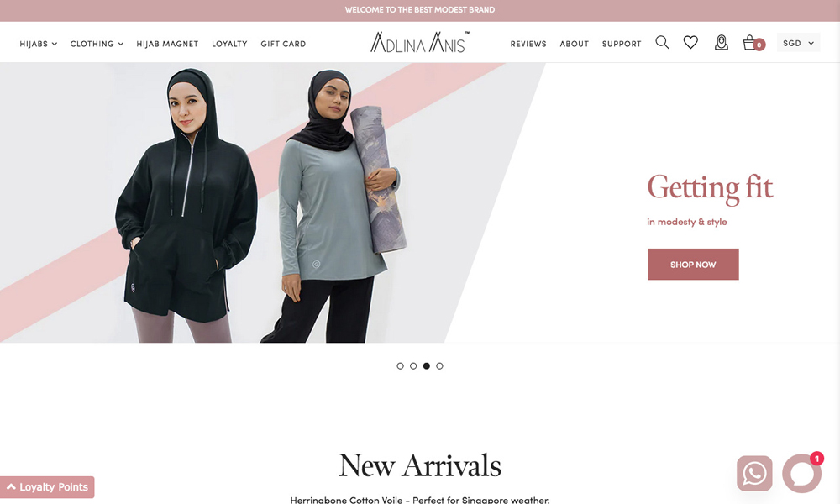Select the active third carousel dot
This screenshot has width=840, height=504.
coord(427,365)
